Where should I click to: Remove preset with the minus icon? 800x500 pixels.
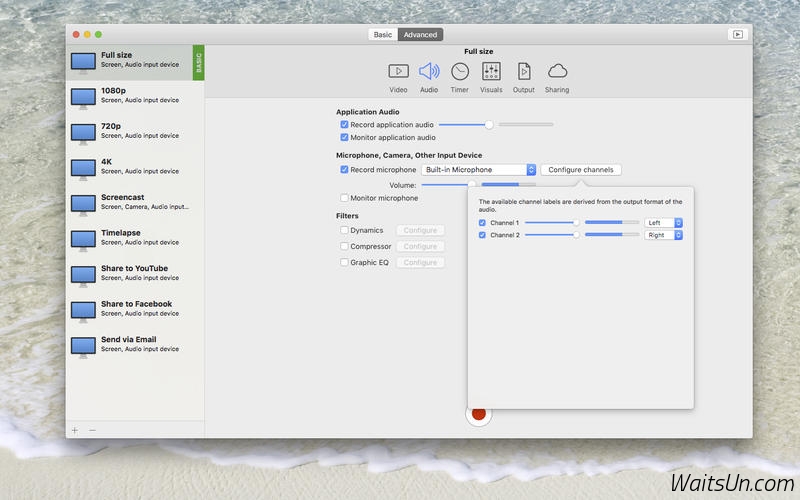pos(93,430)
